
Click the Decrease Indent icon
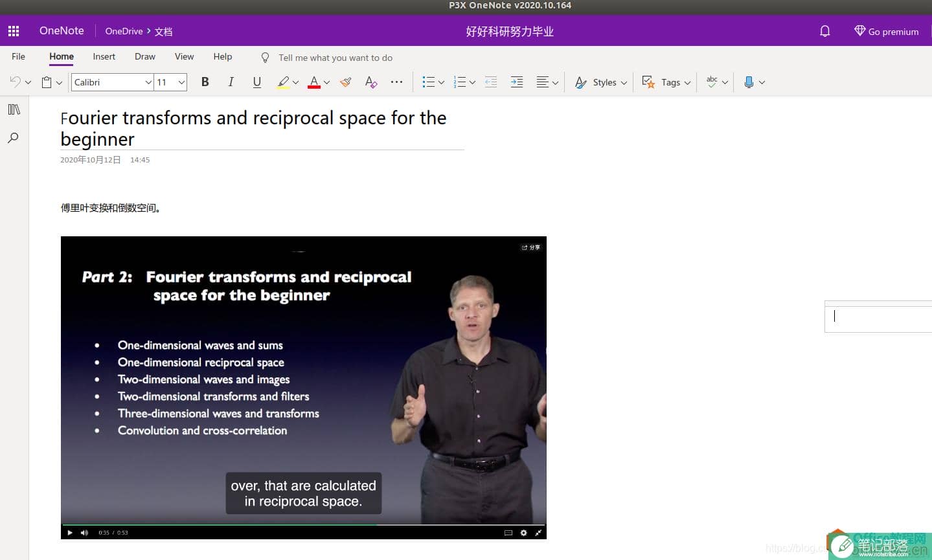click(x=491, y=82)
